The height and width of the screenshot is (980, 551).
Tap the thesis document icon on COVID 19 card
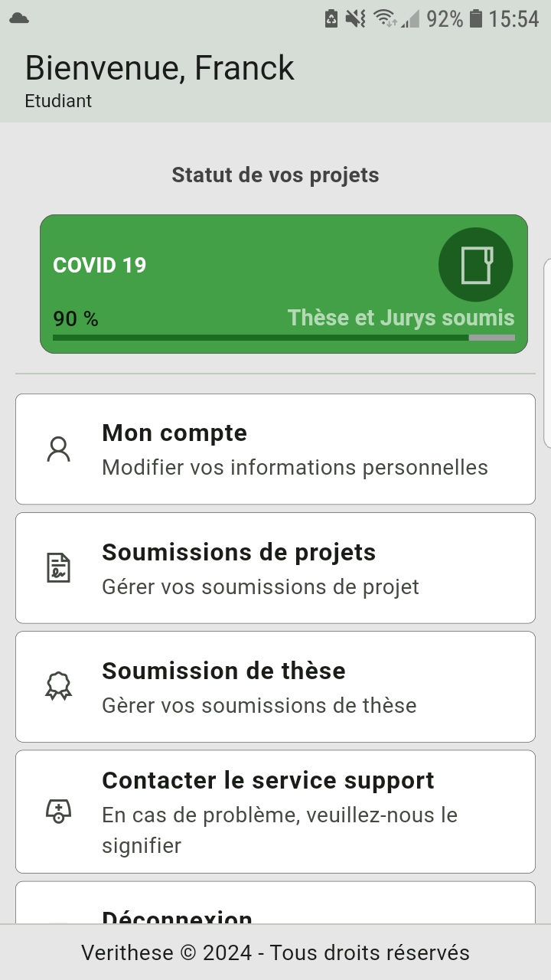(x=475, y=265)
